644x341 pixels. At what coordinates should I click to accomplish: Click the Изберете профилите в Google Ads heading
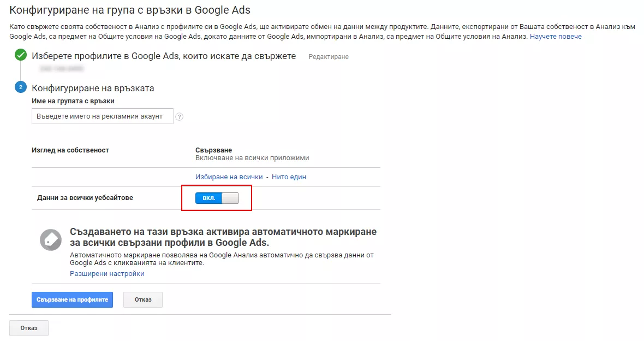(x=164, y=56)
